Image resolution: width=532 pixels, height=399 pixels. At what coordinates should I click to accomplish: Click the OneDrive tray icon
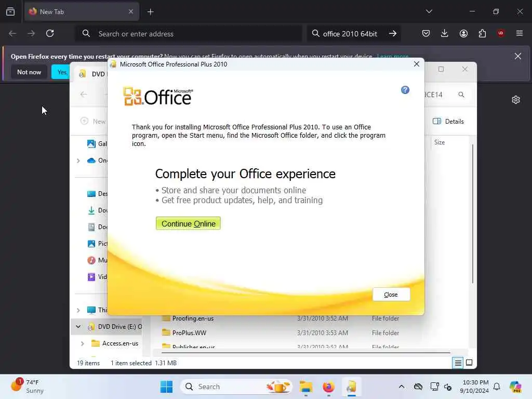coord(418,387)
